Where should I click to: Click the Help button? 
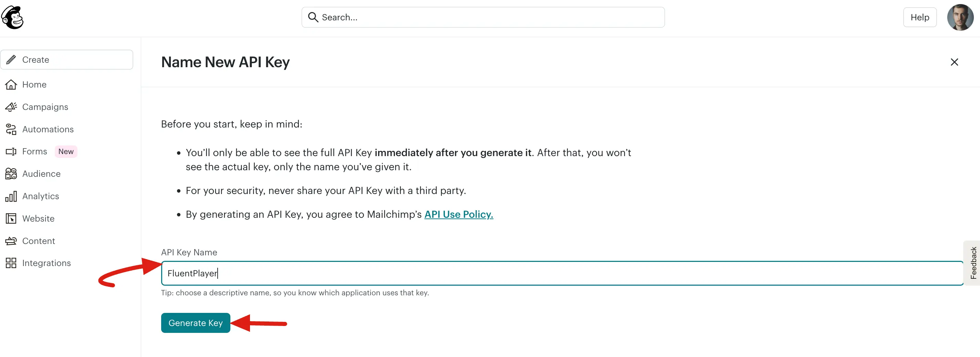[x=919, y=17]
